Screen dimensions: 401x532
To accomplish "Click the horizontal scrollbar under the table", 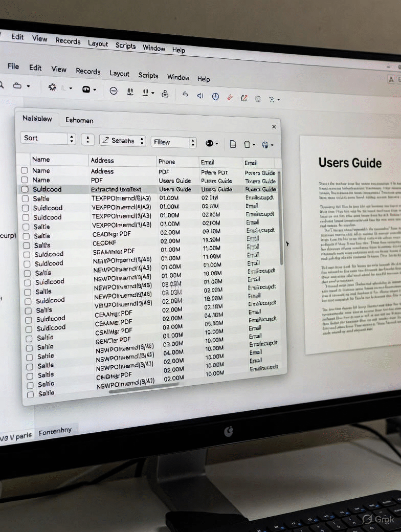I will 144,391.
